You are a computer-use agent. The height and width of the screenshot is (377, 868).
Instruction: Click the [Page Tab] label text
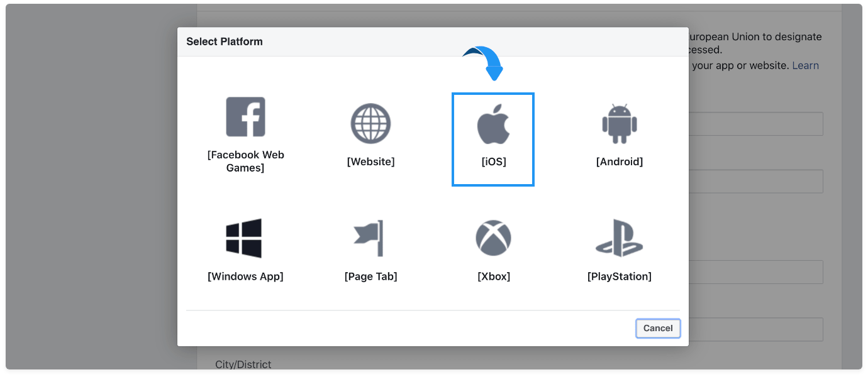(x=371, y=276)
